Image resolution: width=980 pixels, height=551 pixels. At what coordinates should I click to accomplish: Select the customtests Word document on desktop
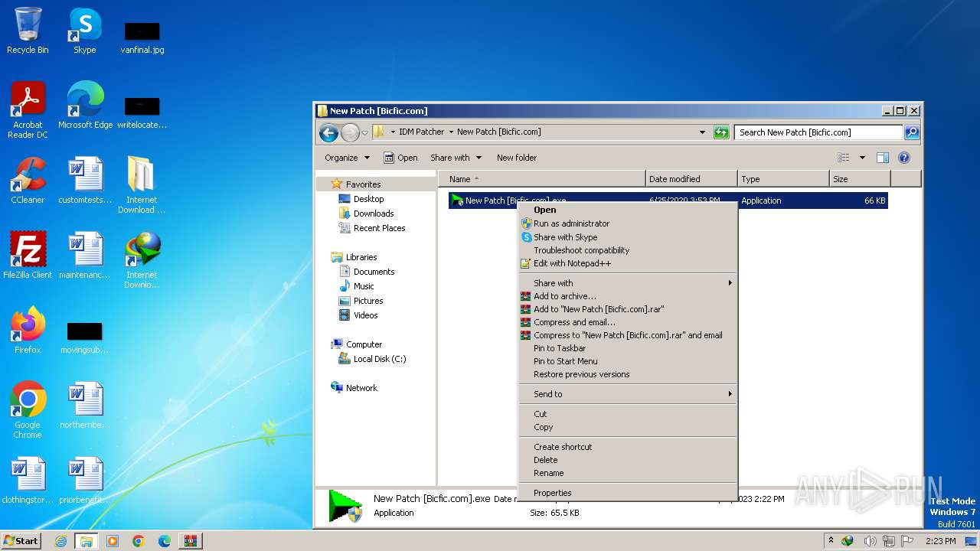pos(85,181)
